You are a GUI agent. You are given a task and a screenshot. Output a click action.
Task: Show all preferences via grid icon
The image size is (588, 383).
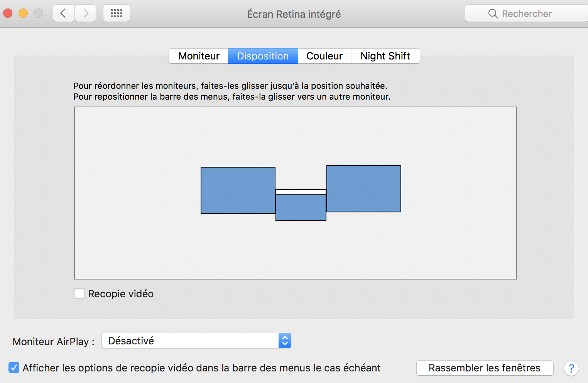point(117,14)
